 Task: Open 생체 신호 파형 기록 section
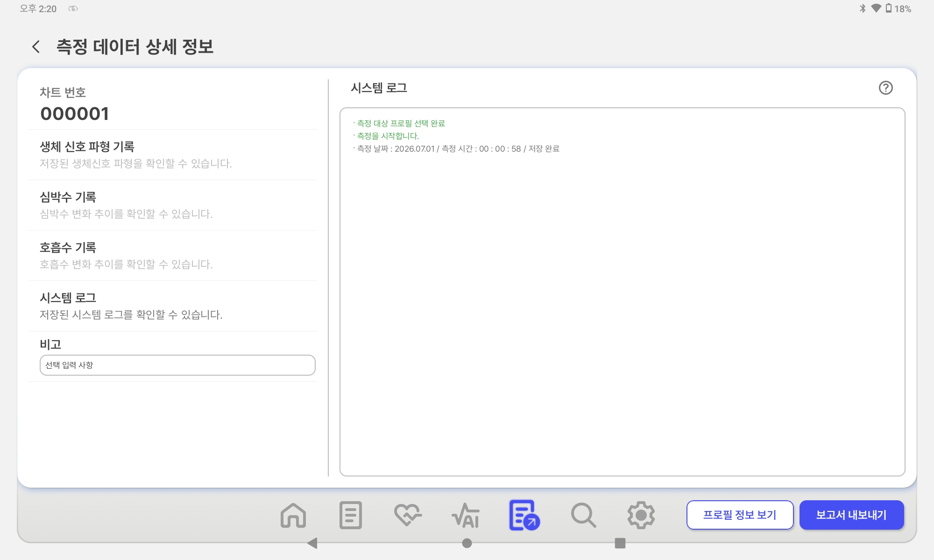(x=173, y=155)
